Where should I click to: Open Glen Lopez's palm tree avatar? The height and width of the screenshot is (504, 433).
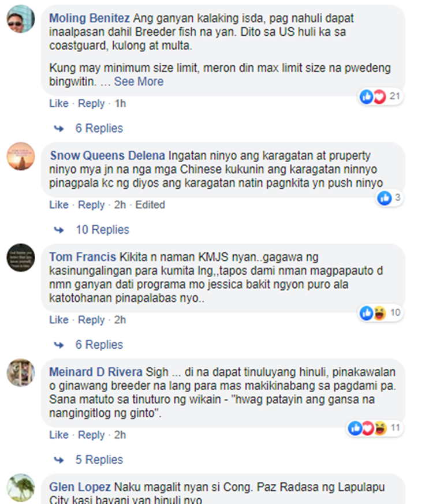(x=21, y=488)
